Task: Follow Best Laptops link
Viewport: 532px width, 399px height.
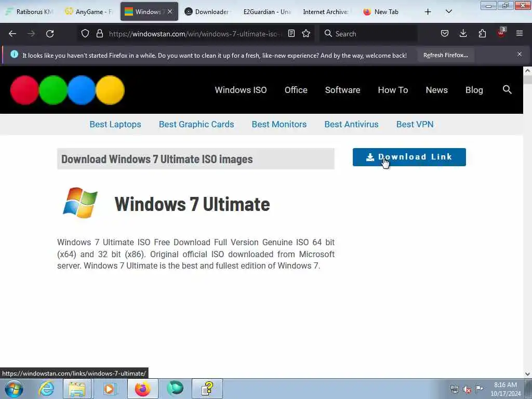Action: [115, 125]
